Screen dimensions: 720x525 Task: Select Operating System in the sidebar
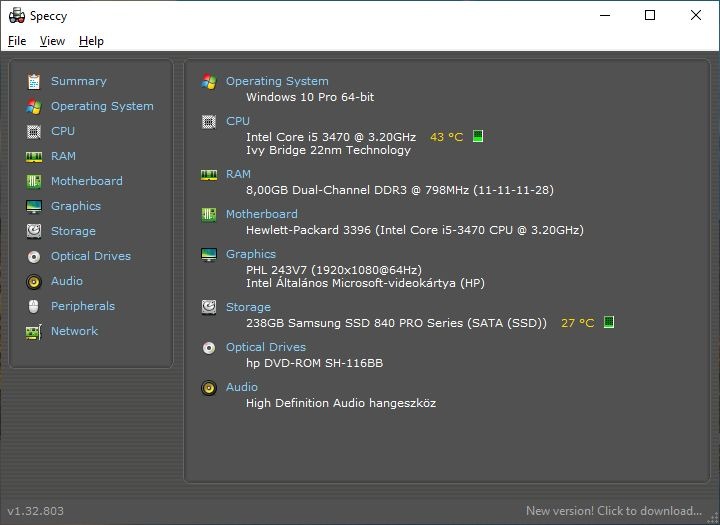point(102,107)
